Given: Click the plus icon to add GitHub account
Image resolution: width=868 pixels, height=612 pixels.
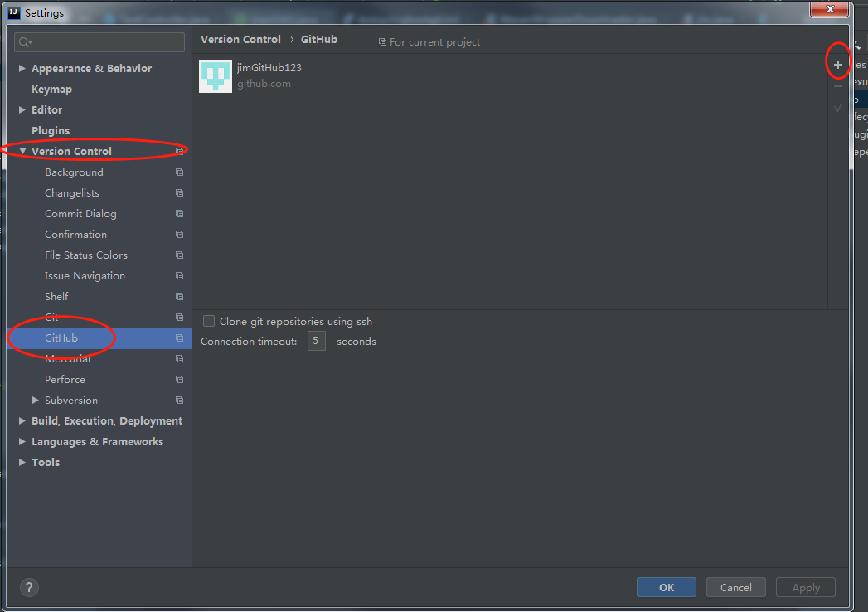Looking at the screenshot, I should point(837,65).
